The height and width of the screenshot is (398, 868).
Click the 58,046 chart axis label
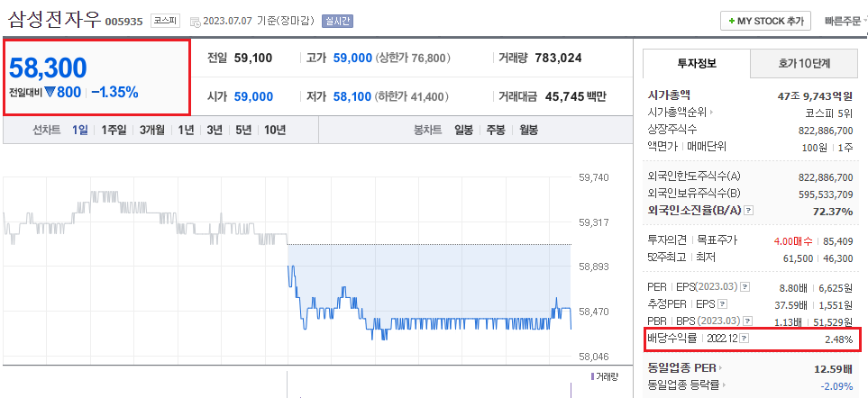pyautogui.click(x=593, y=357)
